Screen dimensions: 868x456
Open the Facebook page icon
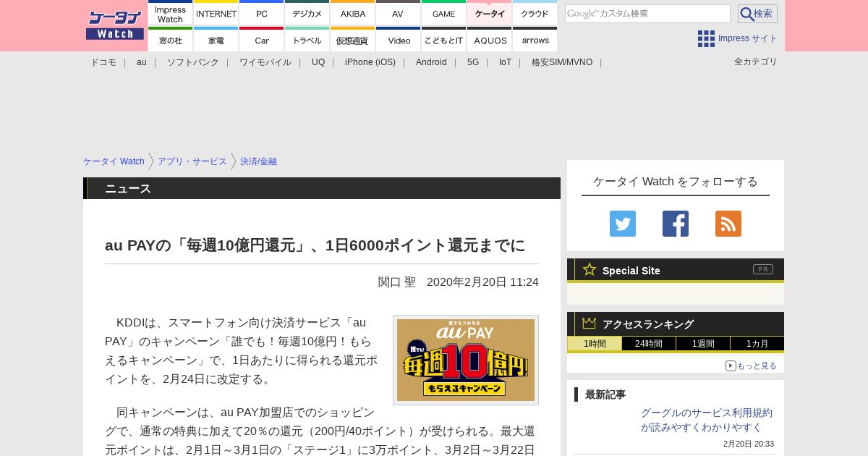pyautogui.click(x=676, y=224)
